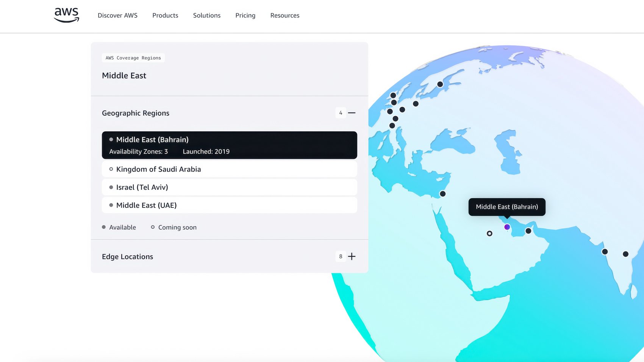644x362 pixels.
Task: Open Discover AWS in the navigation
Action: tap(117, 16)
